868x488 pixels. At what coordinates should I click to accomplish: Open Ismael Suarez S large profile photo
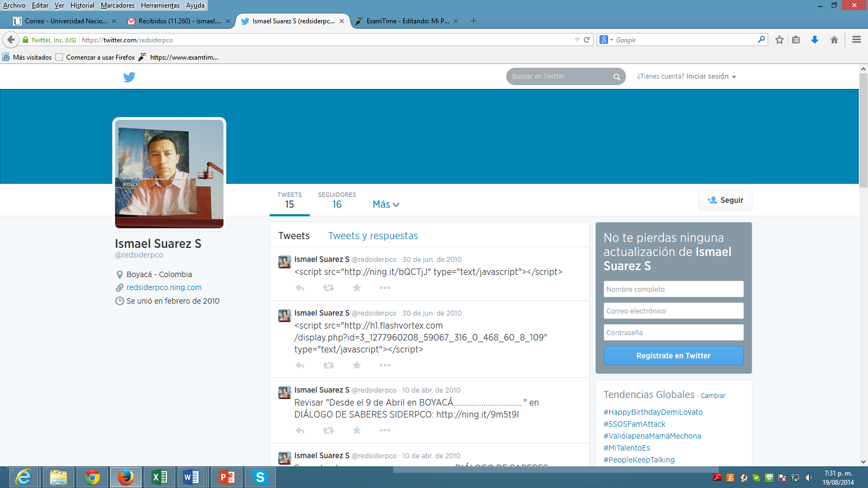coord(169,174)
